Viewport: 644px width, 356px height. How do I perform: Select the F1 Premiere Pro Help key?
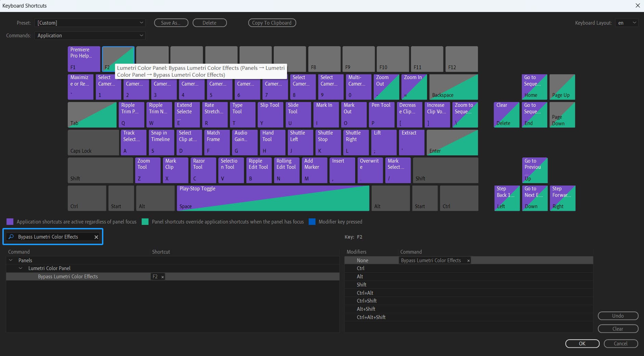[x=84, y=59]
